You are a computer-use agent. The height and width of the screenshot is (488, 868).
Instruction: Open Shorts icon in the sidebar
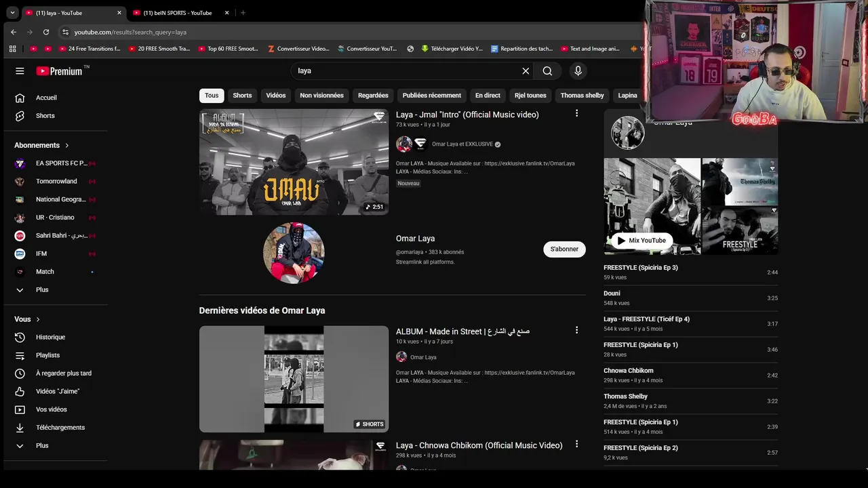point(20,116)
